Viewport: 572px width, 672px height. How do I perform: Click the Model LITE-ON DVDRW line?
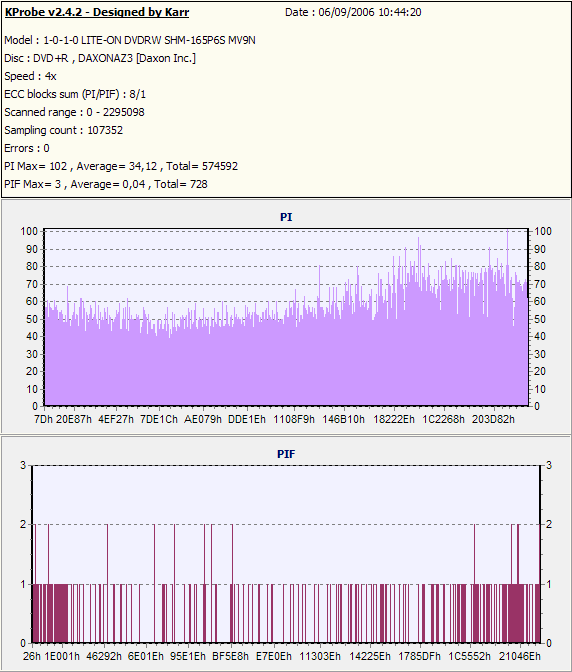130,40
